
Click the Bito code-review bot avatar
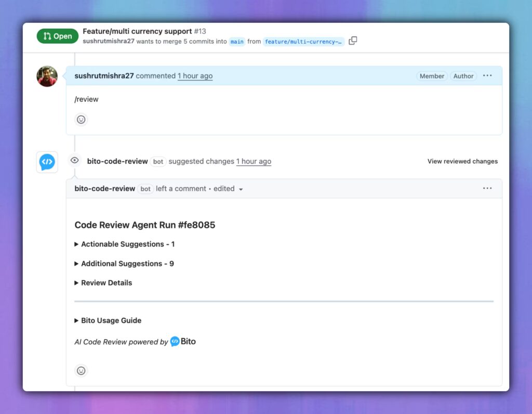tap(47, 162)
